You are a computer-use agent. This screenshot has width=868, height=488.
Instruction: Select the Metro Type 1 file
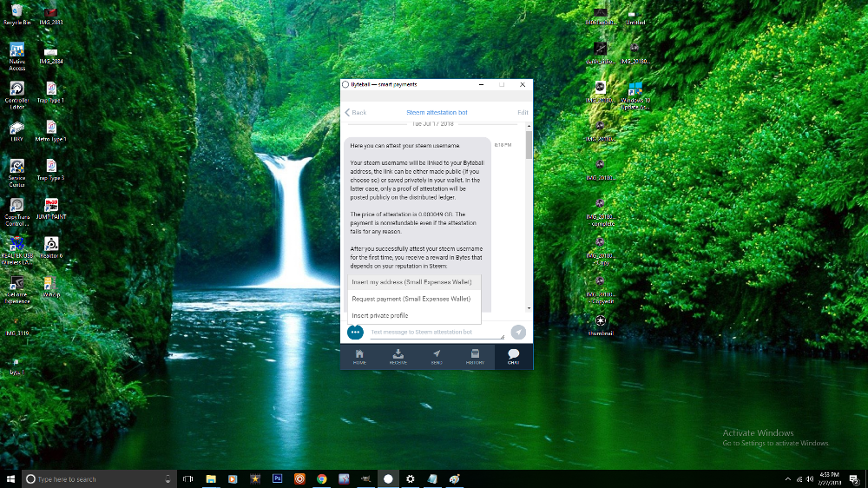pyautogui.click(x=51, y=131)
